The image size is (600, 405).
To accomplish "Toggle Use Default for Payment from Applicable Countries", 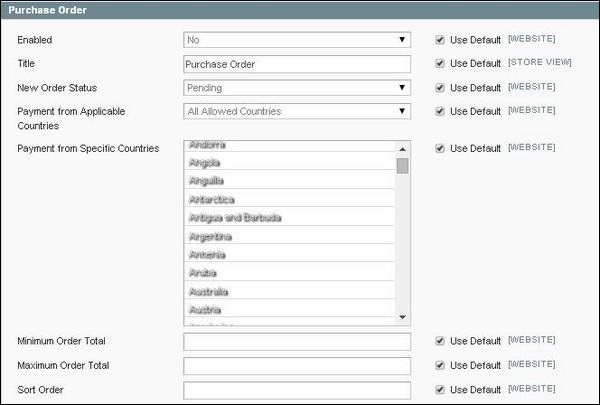I will 440,112.
